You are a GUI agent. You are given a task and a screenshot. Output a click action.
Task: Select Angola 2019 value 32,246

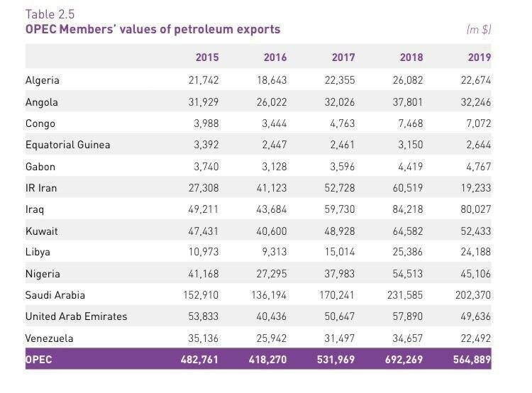[x=476, y=102]
